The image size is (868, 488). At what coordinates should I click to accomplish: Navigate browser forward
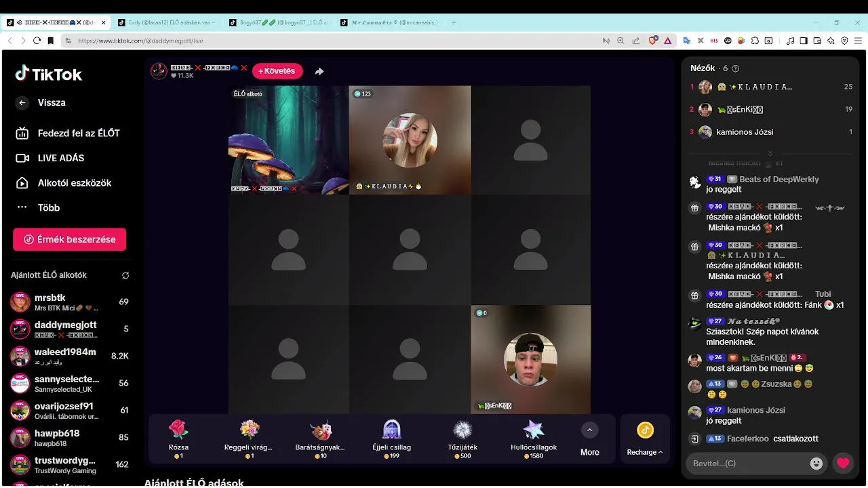click(23, 41)
